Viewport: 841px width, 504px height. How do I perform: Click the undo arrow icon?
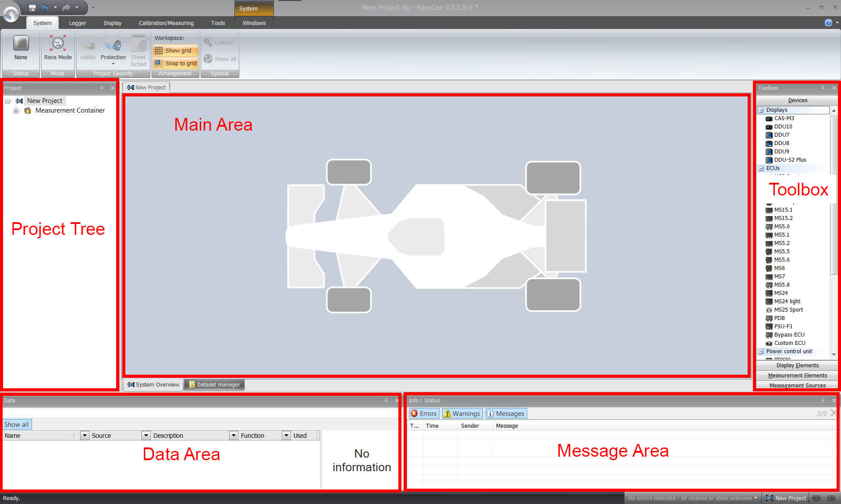[x=44, y=7]
